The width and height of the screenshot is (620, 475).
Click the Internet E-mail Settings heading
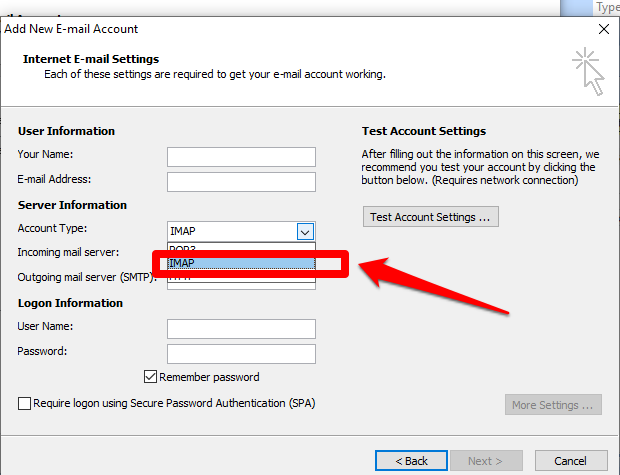point(91,59)
